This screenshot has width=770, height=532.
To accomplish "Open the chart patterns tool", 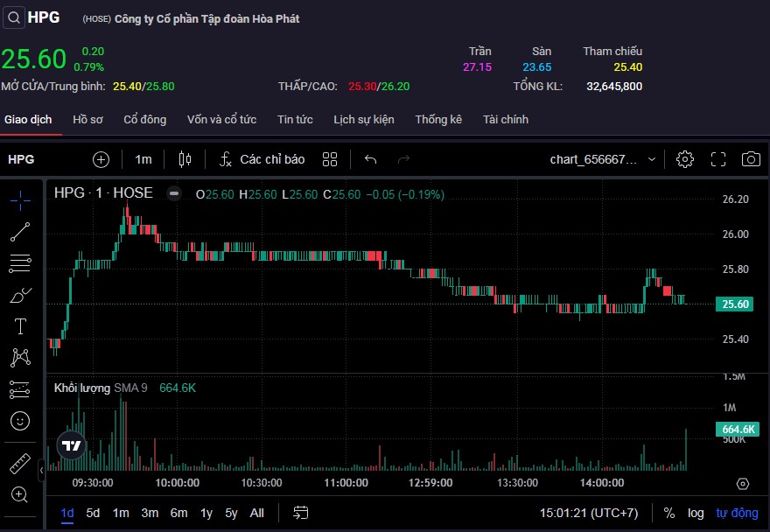I will 20,358.
